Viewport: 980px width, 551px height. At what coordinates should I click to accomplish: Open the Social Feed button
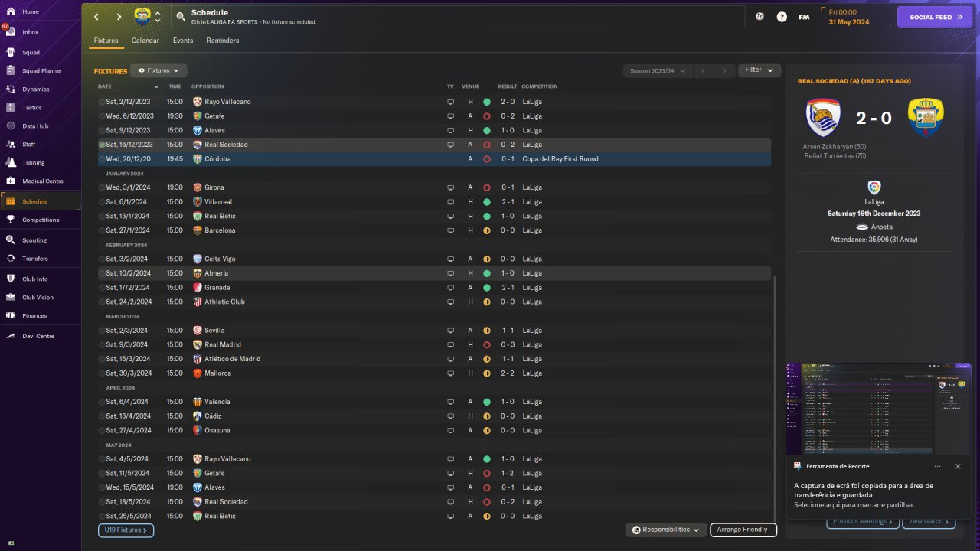tap(935, 17)
